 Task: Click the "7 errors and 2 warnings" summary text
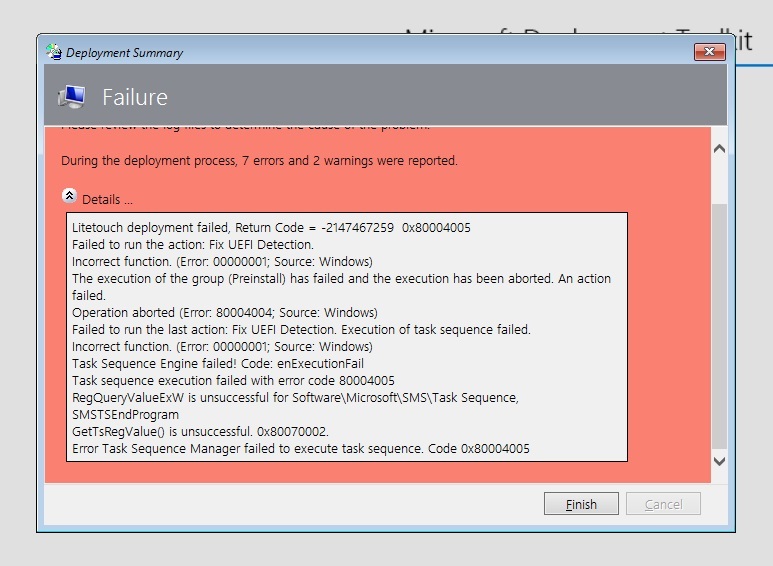[259, 160]
